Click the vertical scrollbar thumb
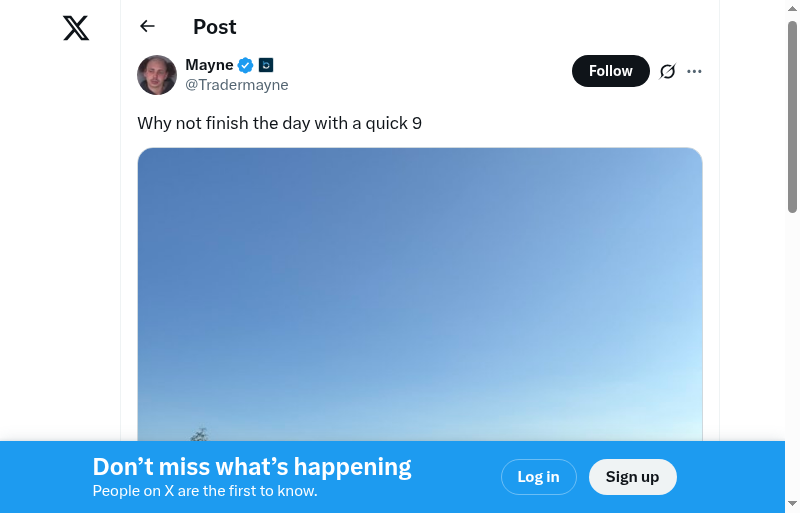Screen dimensions: 800x513 [x=792, y=115]
